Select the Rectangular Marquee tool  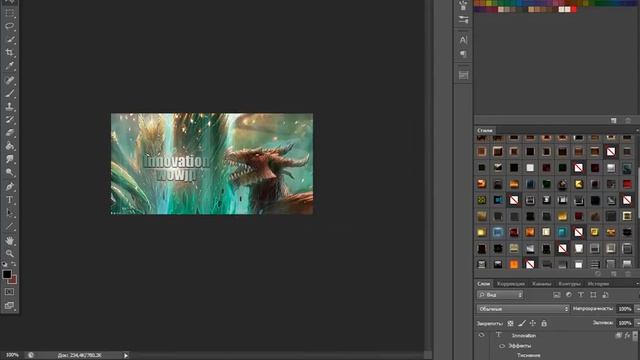click(9, 13)
